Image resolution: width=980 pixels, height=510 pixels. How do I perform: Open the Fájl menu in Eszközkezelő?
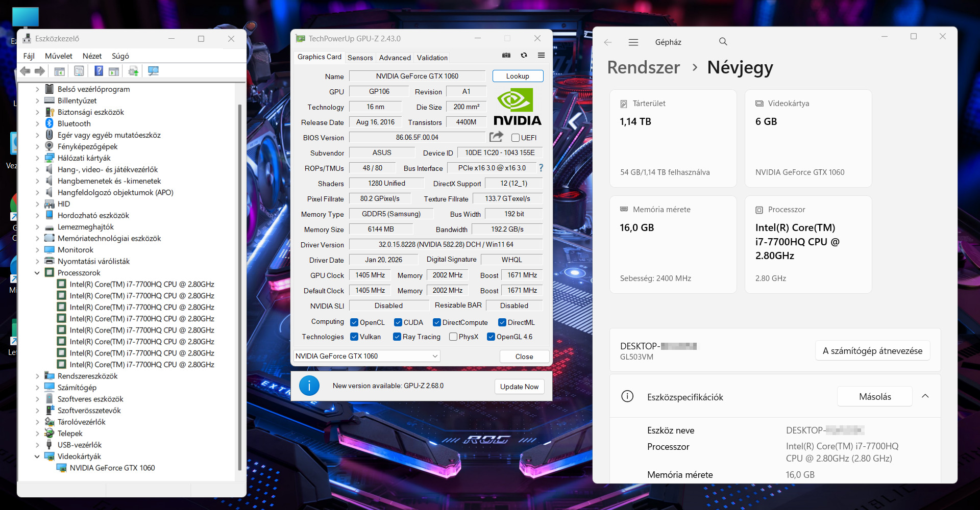click(29, 56)
